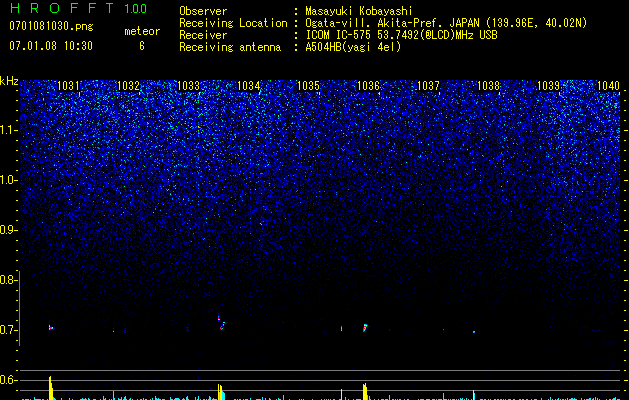Click the 1032 time axis label
This screenshot has width=629, height=400.
(128, 86)
